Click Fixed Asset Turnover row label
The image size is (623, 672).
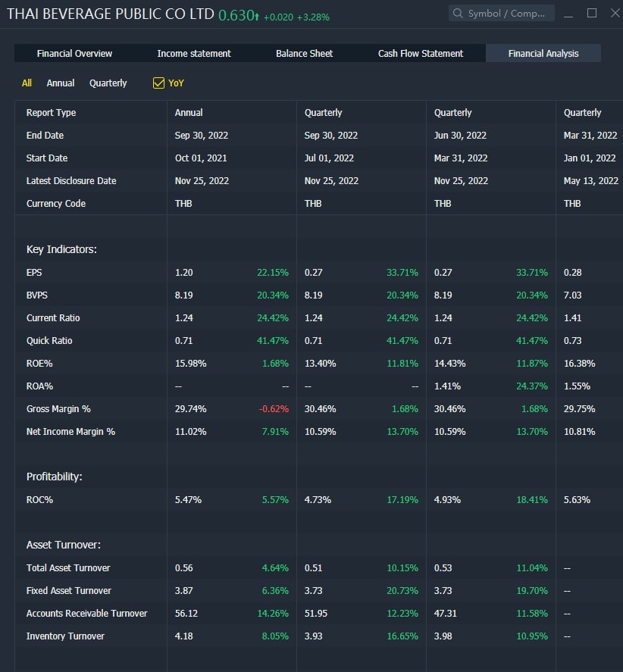(x=69, y=591)
